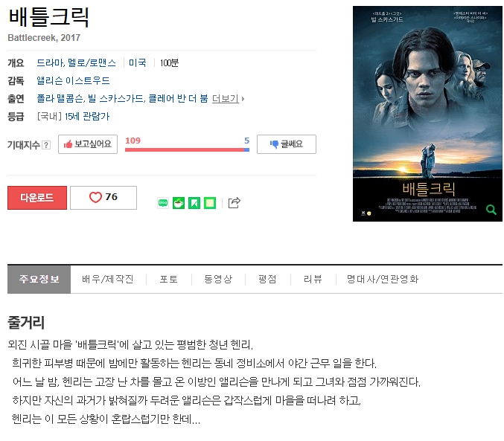This screenshot has width=504, height=441.
Task: Share to Naver Blog via blog icon
Action: (163, 203)
